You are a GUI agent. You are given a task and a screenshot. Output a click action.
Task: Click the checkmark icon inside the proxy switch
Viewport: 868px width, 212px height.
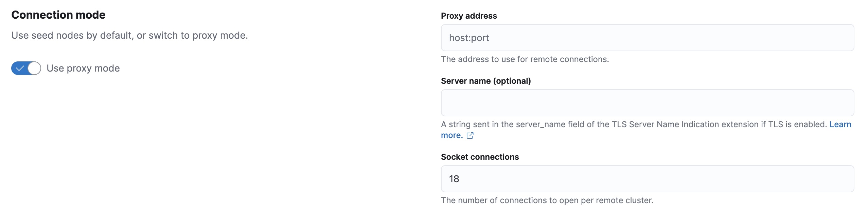click(20, 68)
